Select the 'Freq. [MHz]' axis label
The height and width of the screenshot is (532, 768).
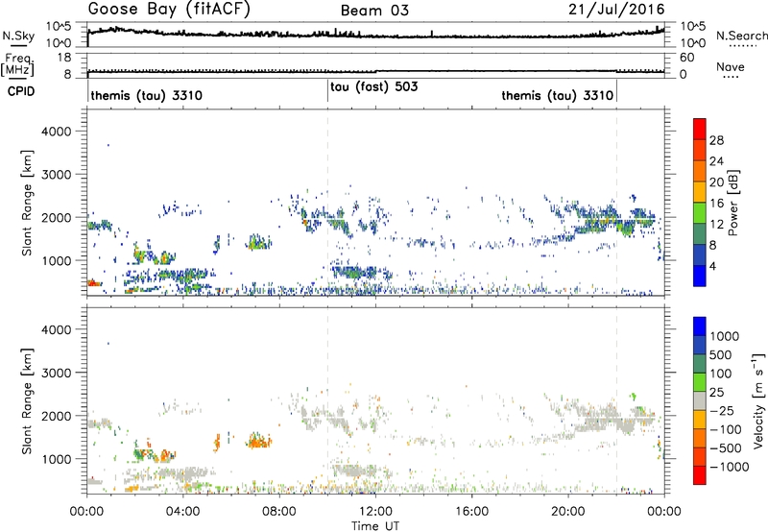pyautogui.click(x=17, y=65)
